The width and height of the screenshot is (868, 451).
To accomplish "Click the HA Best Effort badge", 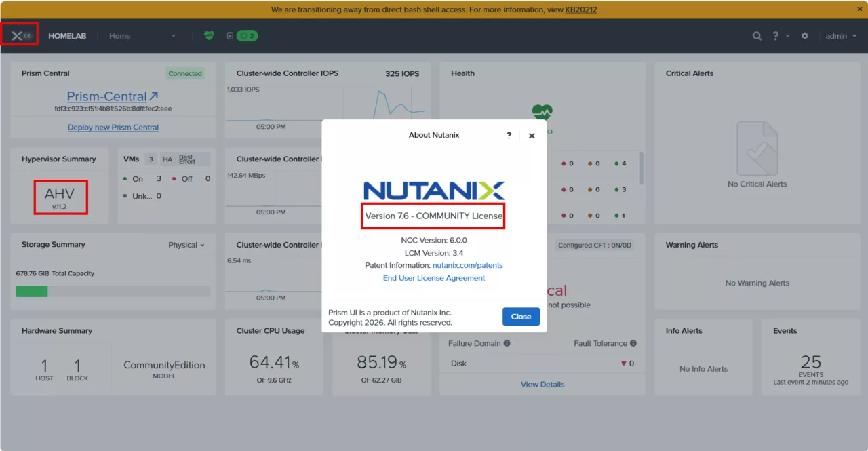I will click(x=185, y=159).
